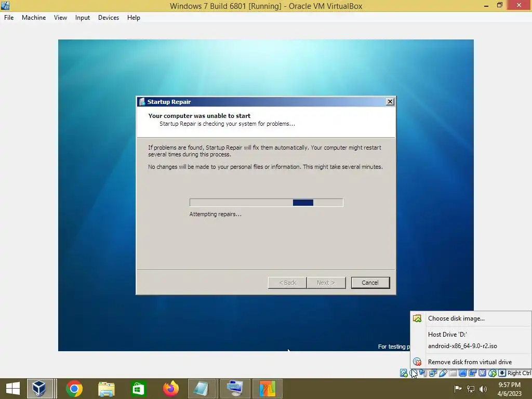Open Action Center flag tray icon
532x399 pixels.
point(458,389)
